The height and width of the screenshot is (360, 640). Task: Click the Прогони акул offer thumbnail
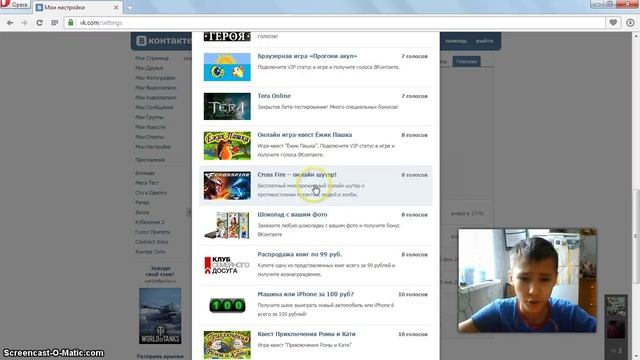pos(227,67)
